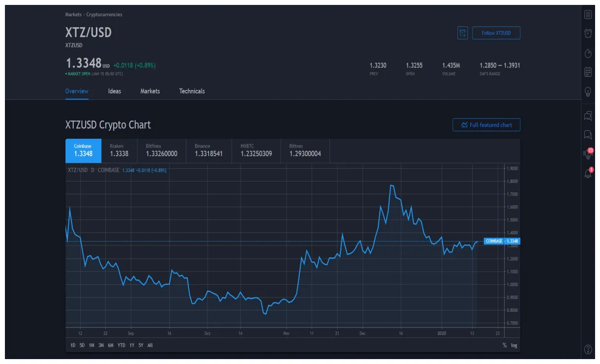This screenshot has width=600, height=364.
Task: Open the public Chats icon
Action: click(x=588, y=116)
